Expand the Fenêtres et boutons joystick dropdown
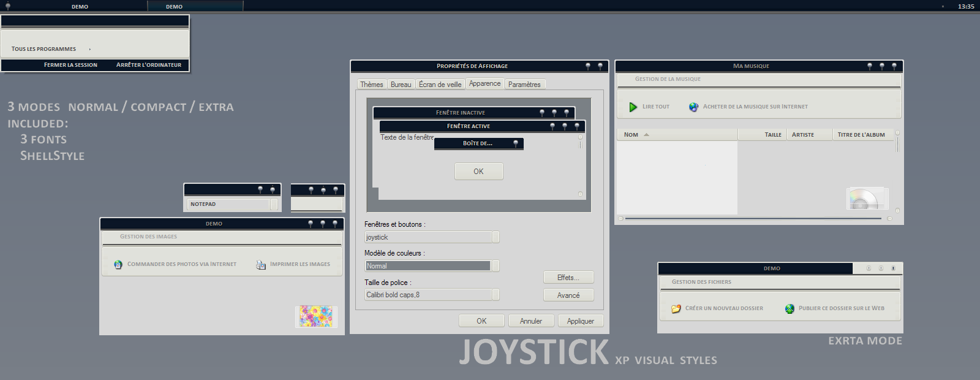Image resolution: width=980 pixels, height=380 pixels. 496,237
